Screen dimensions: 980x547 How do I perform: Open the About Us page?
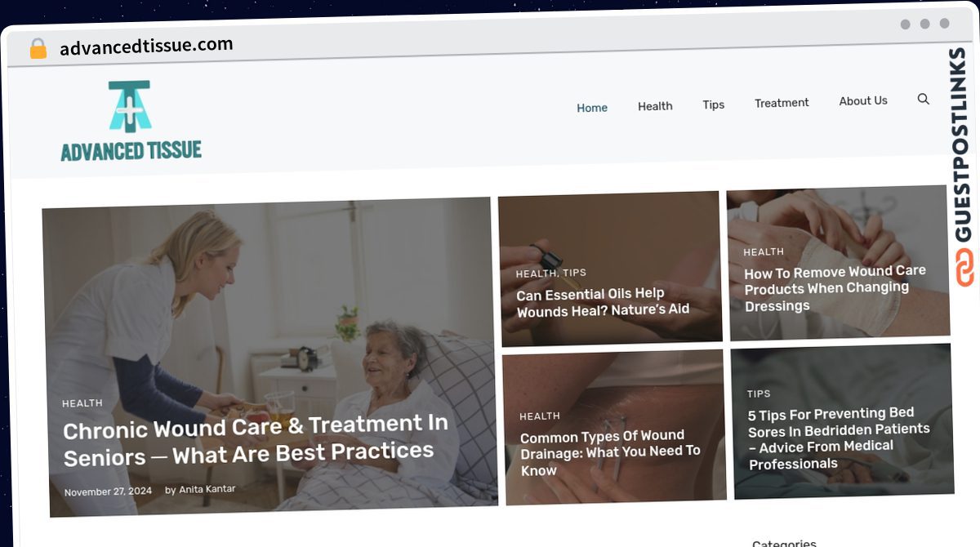tap(863, 101)
